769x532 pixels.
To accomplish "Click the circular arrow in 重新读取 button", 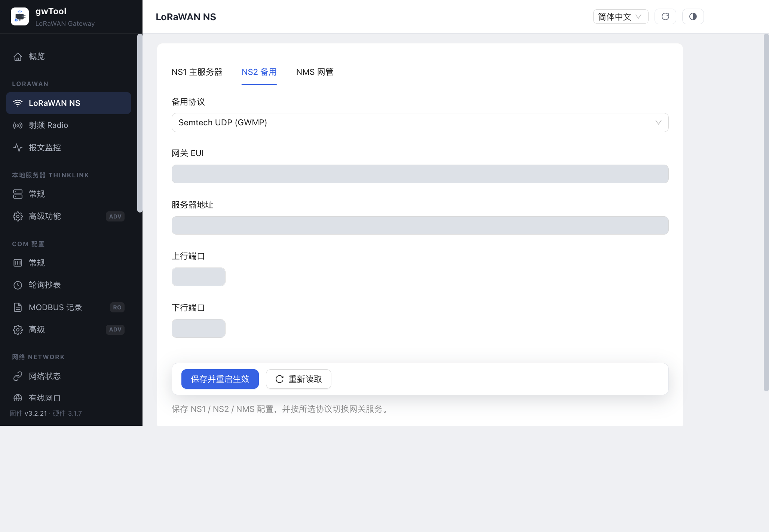I will (x=279, y=379).
